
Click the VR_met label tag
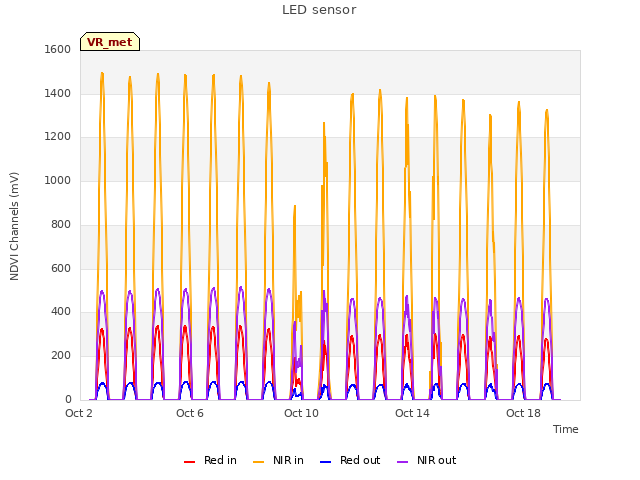pyautogui.click(x=110, y=42)
